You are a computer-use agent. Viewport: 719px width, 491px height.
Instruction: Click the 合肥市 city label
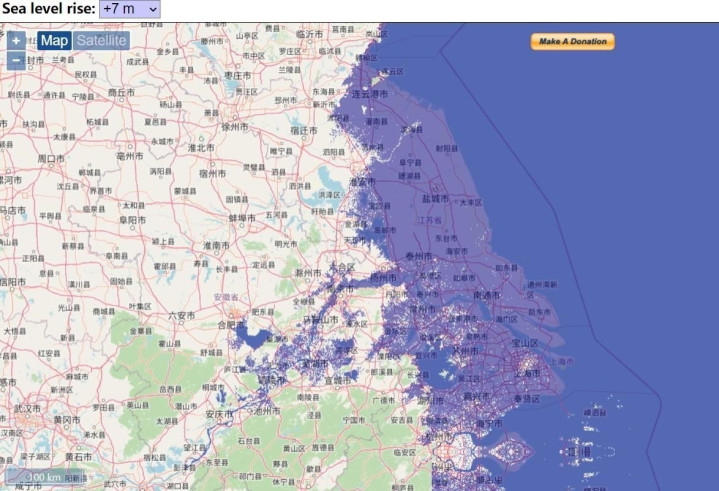click(232, 325)
